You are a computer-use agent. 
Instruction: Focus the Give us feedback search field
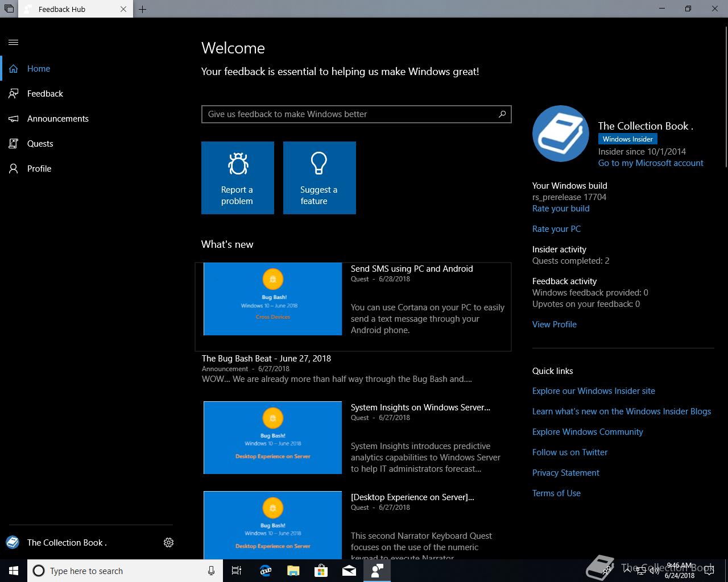(x=357, y=114)
